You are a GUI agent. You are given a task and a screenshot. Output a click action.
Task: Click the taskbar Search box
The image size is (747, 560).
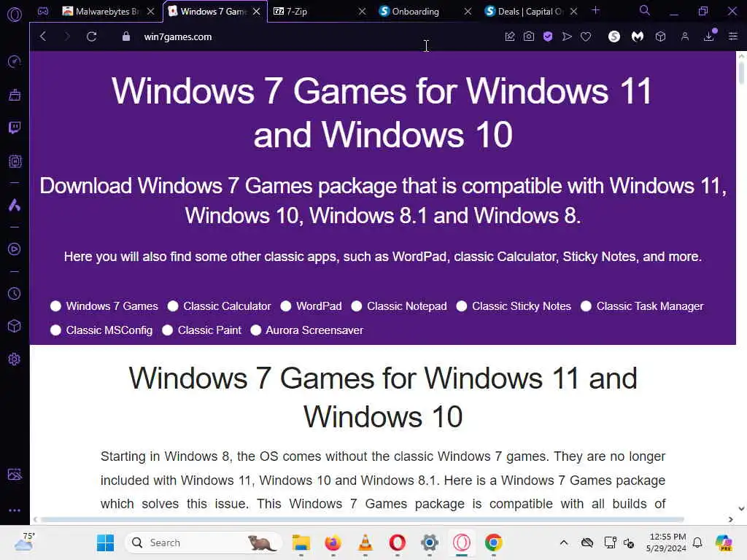204,542
